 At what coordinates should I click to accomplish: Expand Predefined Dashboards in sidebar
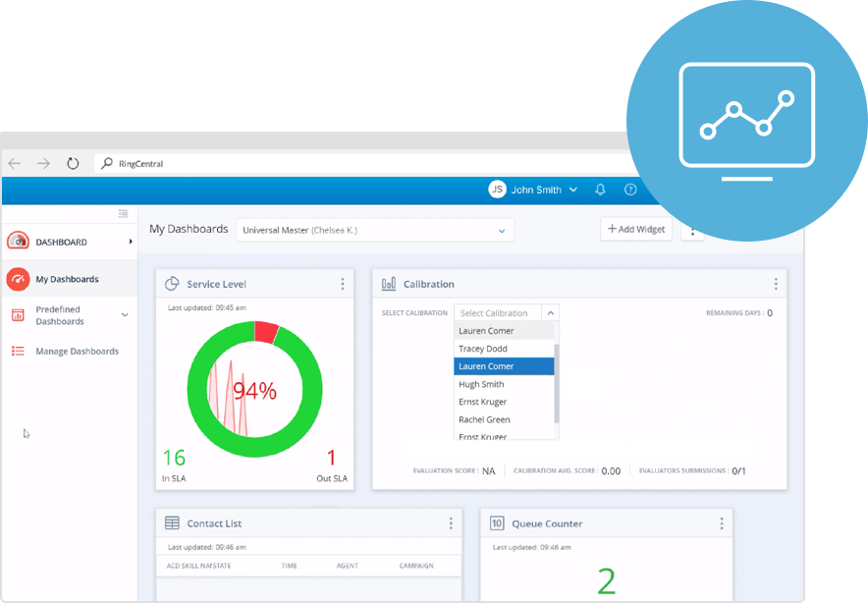click(x=125, y=315)
